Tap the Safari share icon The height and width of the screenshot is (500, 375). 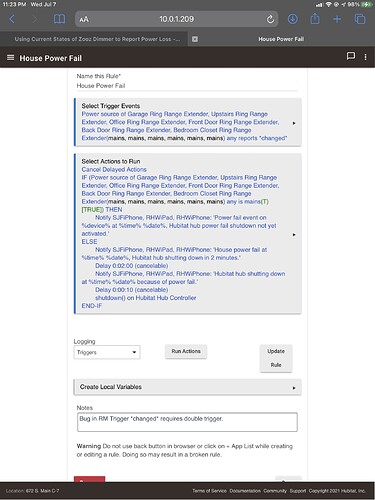315,19
